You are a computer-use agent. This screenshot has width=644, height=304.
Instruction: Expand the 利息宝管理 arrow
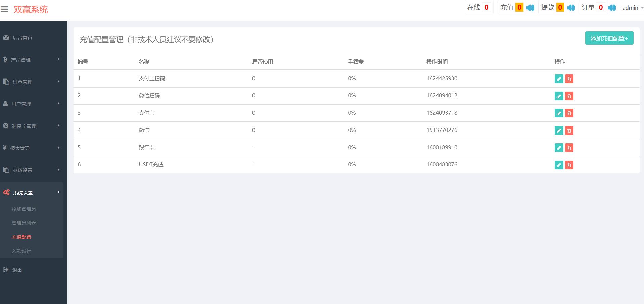point(58,126)
